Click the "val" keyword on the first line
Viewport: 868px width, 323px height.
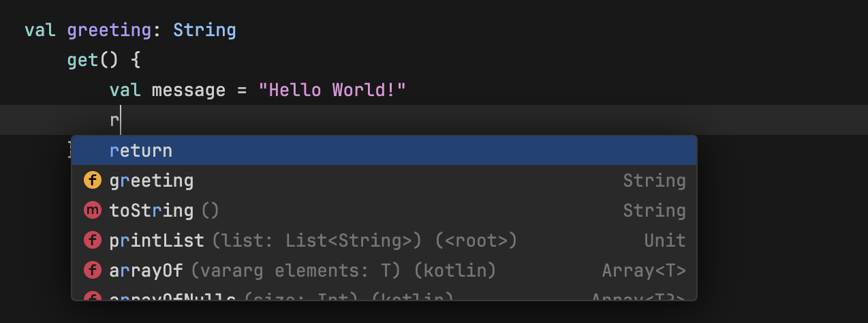coord(40,30)
